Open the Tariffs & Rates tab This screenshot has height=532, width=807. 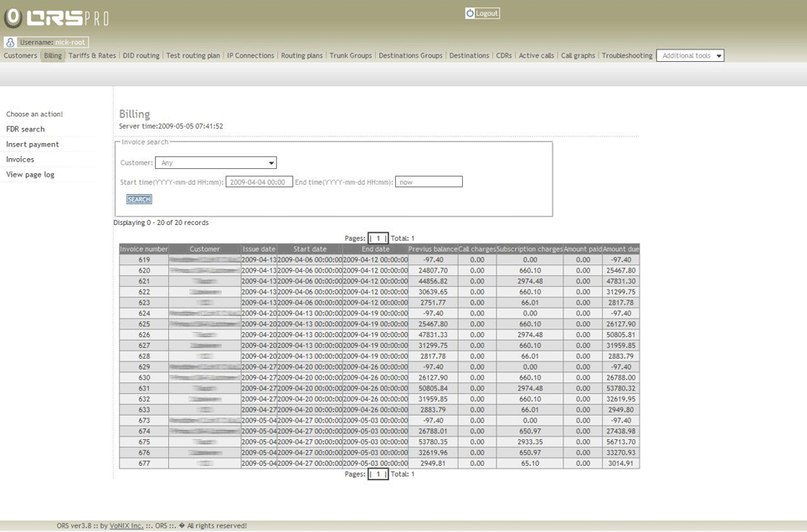tap(92, 56)
